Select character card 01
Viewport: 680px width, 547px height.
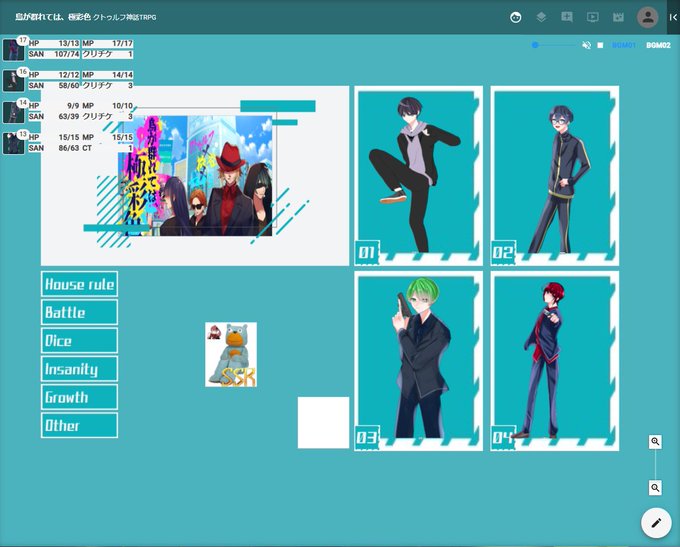point(418,176)
